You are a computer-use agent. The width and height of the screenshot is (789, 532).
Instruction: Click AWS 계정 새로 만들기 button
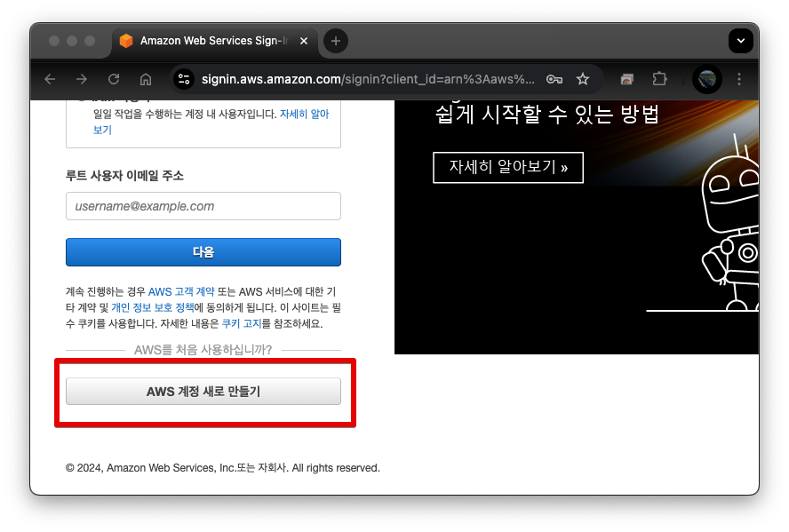203,391
